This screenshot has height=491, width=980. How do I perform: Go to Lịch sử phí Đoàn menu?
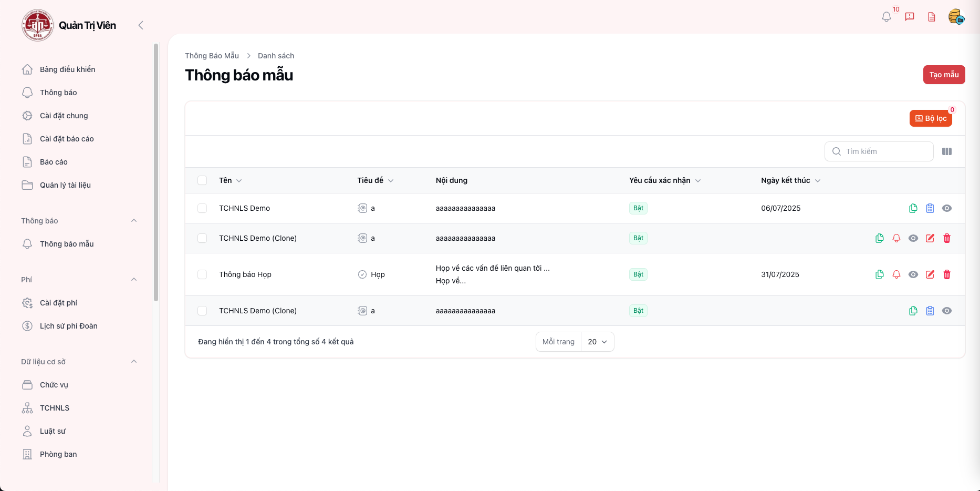click(x=68, y=326)
